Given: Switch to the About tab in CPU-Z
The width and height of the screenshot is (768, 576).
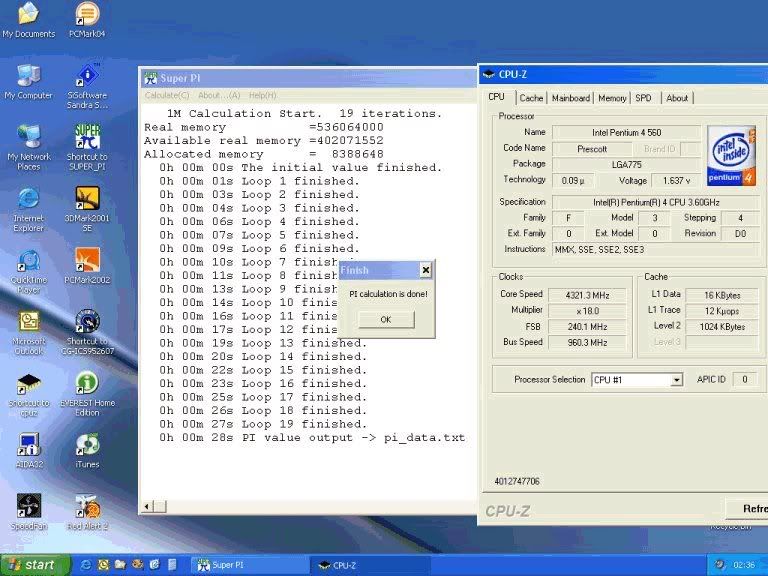Looking at the screenshot, I should (677, 98).
